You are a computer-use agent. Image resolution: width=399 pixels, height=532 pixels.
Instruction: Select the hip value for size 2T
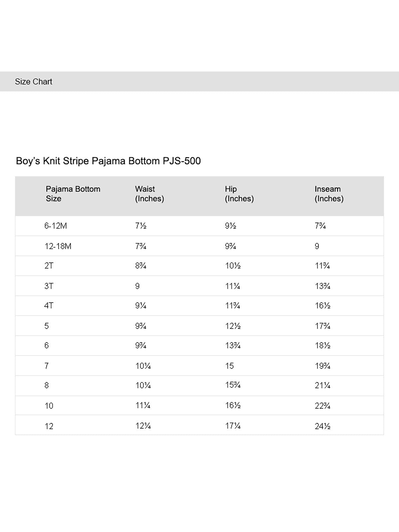(x=233, y=266)
